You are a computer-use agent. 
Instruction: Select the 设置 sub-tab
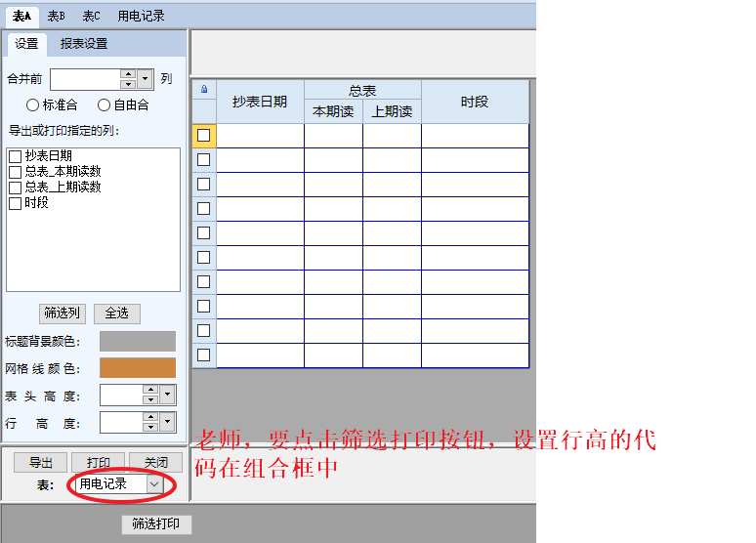26,44
